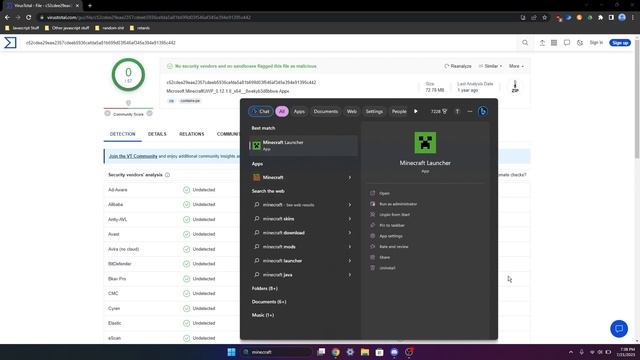640x360 pixels.
Task: Switch to the DETAILS tab
Action: [x=157, y=134]
